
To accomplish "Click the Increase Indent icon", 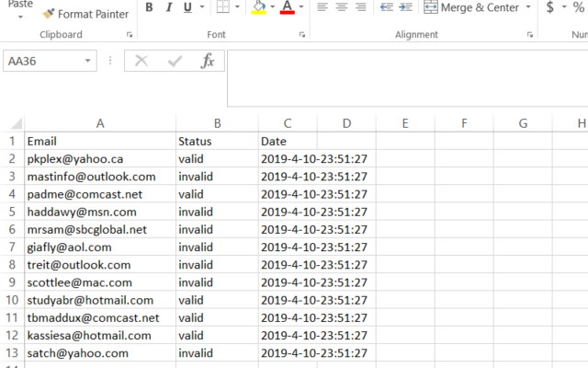I will pos(406,7).
